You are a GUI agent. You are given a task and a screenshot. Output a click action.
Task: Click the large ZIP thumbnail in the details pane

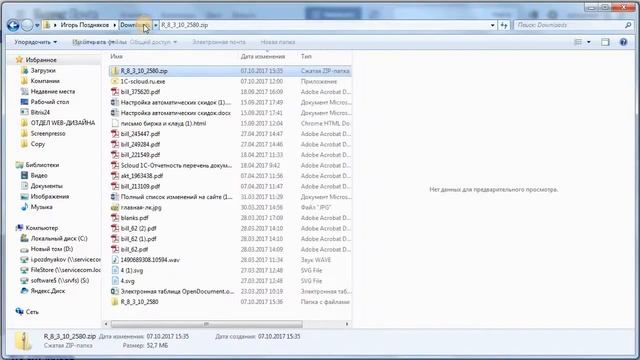point(23,340)
